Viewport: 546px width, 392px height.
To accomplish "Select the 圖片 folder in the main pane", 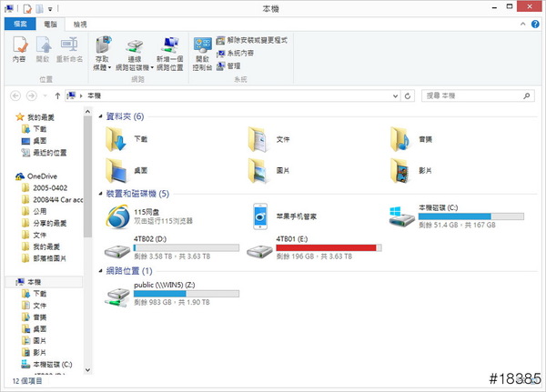I will click(x=269, y=170).
